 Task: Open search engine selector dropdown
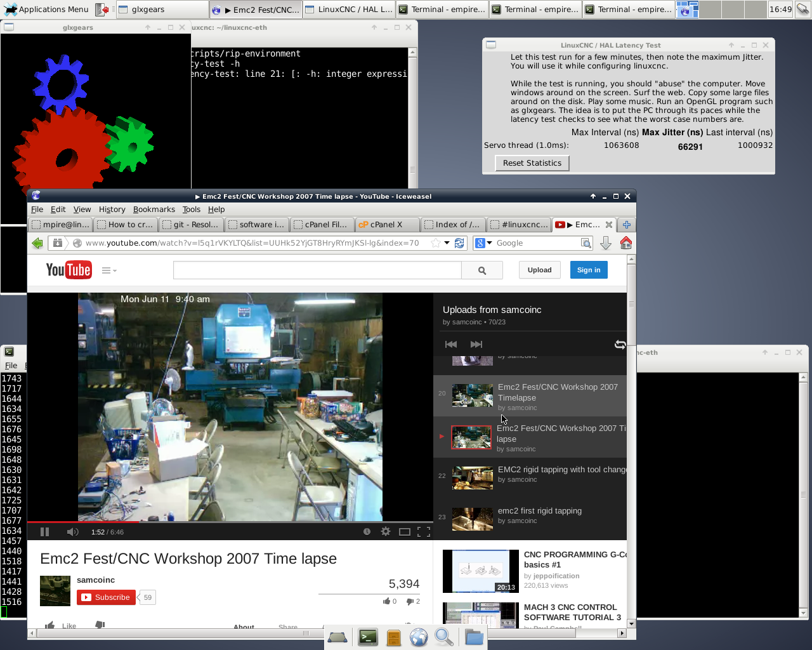pos(484,243)
